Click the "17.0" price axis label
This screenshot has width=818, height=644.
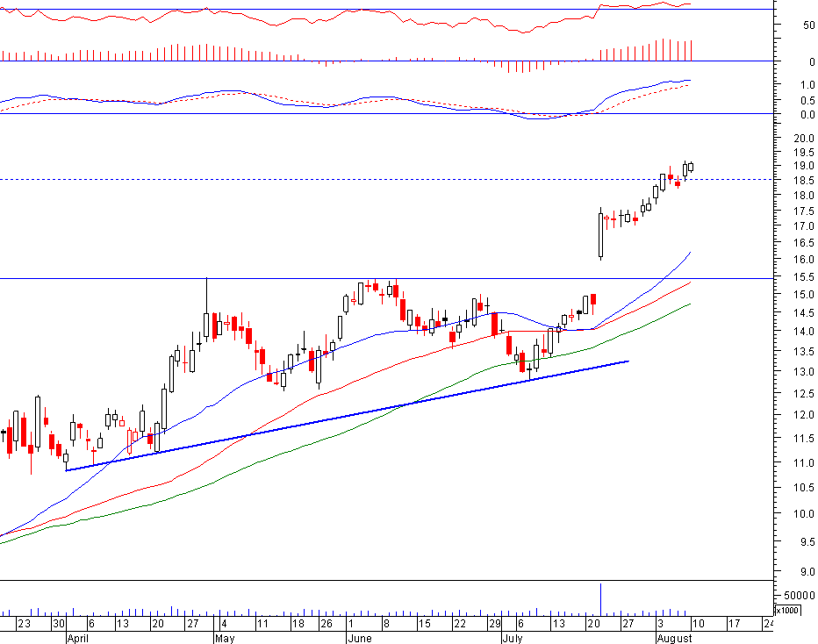(803, 226)
